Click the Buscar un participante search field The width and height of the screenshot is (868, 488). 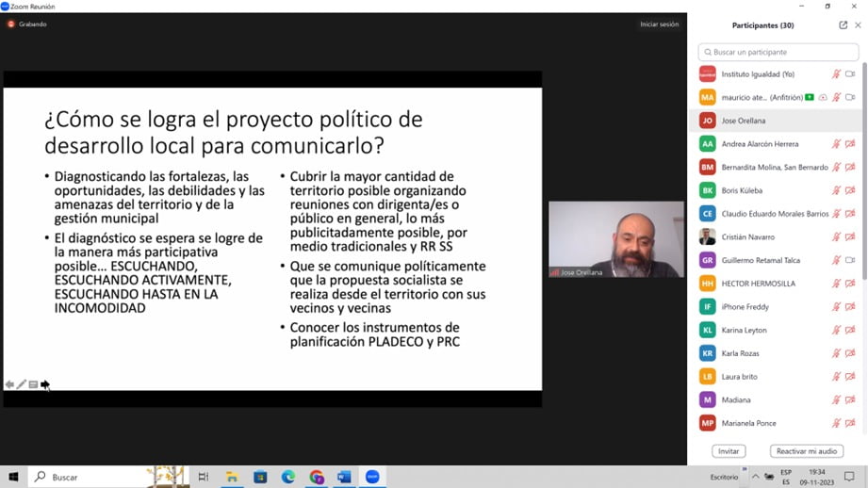[778, 52]
